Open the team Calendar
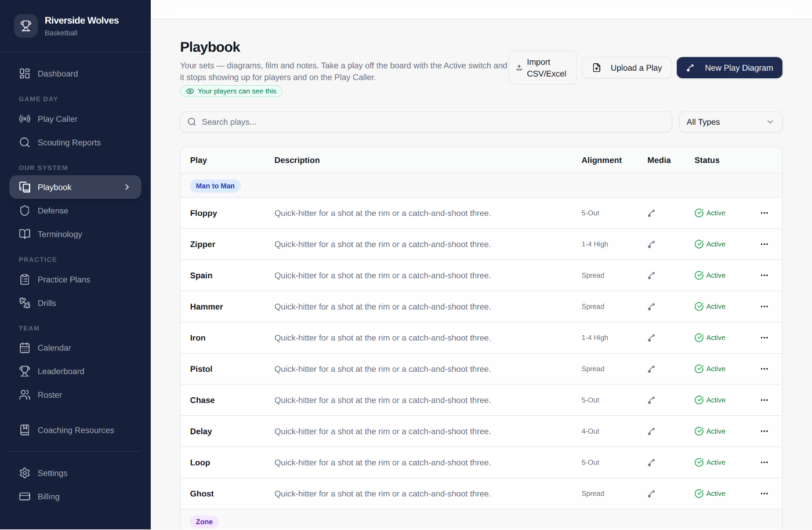The width and height of the screenshot is (812, 530). coord(75,348)
